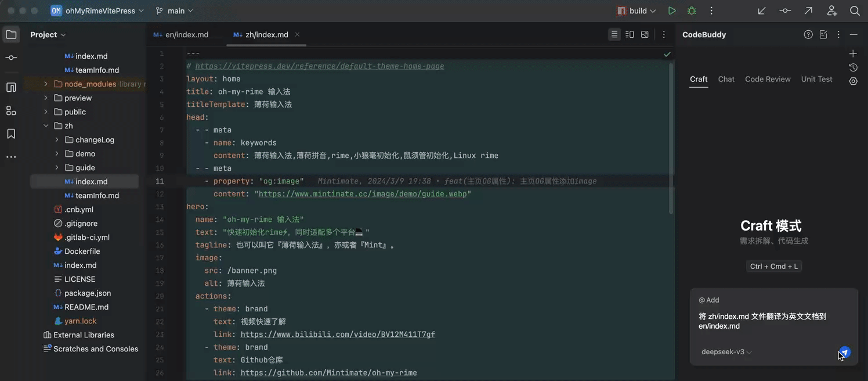Open CodeBuddy help question mark icon
The image size is (868, 381).
(x=808, y=34)
